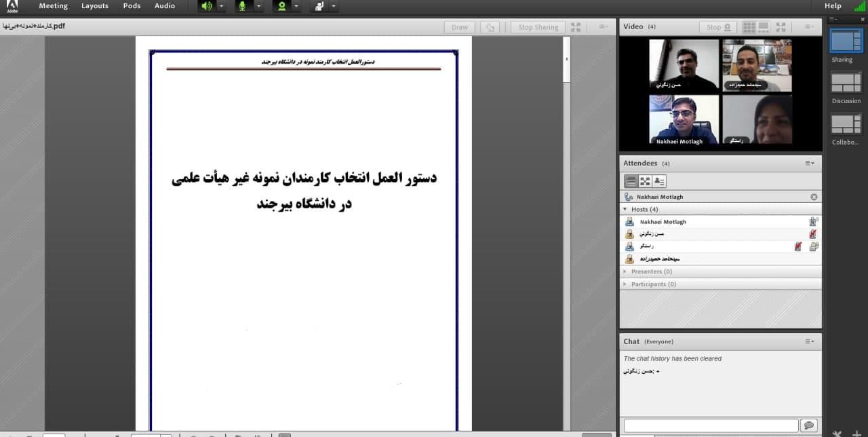Mute the microphone in the top bar
The height and width of the screenshot is (437, 868).
[243, 6]
